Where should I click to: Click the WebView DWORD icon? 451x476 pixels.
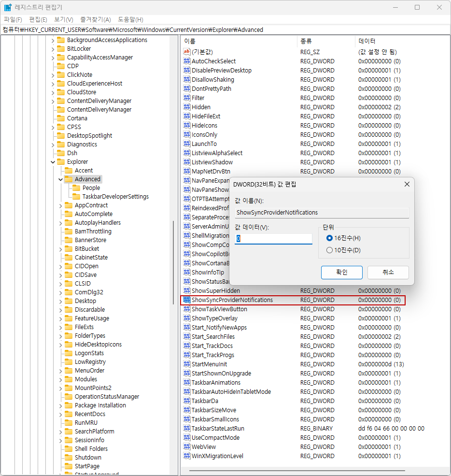pyautogui.click(x=187, y=447)
